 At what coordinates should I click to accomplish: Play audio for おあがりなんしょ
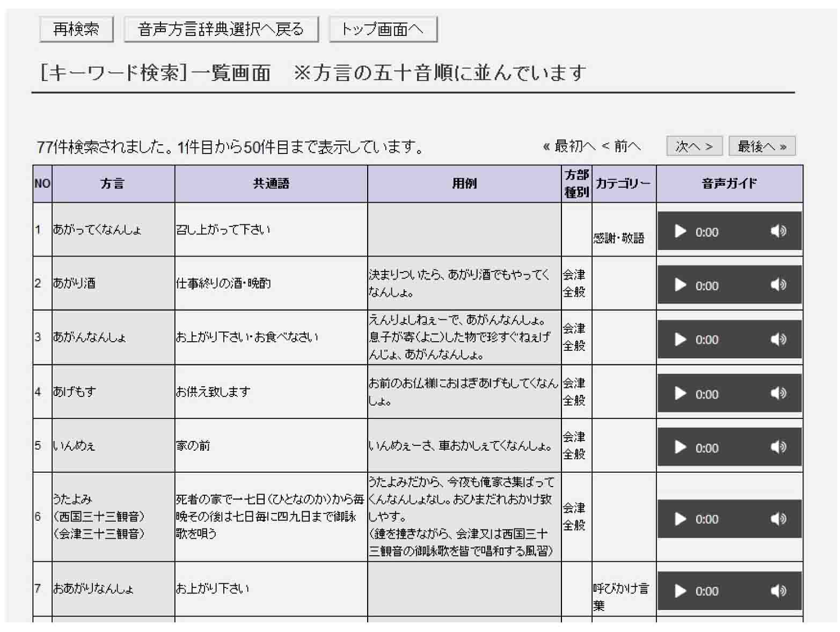pyautogui.click(x=681, y=591)
